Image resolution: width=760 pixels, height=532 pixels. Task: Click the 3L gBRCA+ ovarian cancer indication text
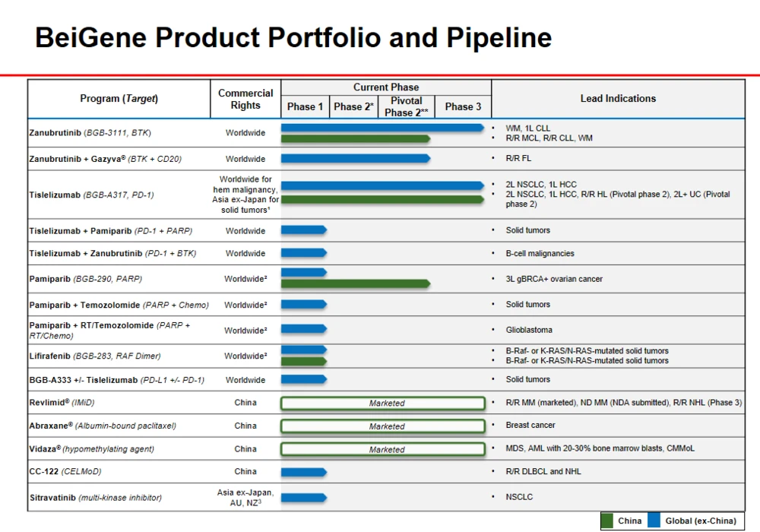554,279
